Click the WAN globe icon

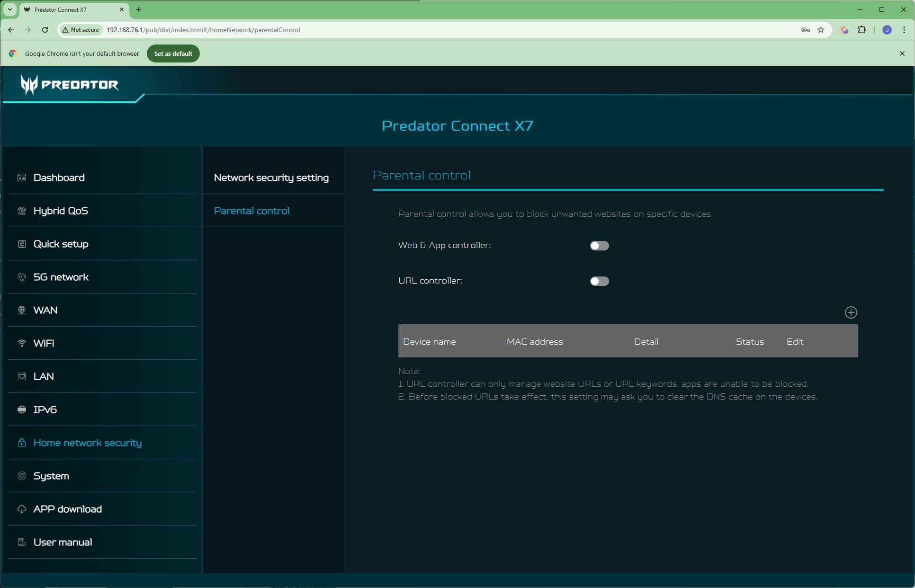coord(22,310)
